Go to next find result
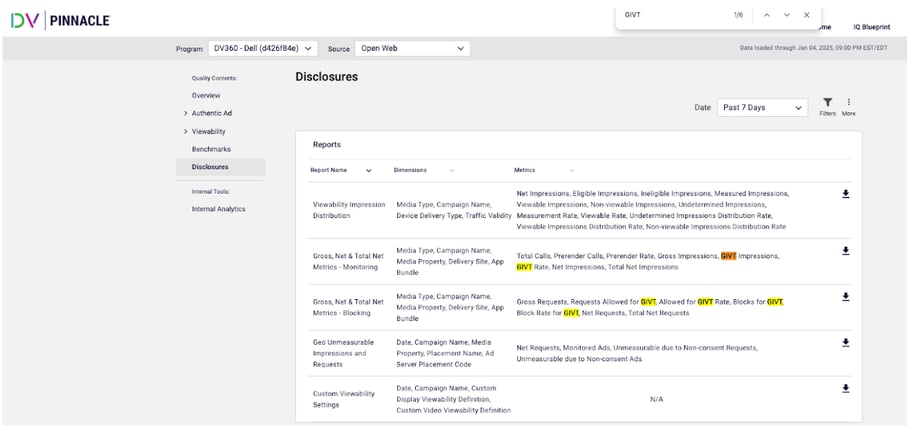This screenshot has height=432, width=907. 787,15
